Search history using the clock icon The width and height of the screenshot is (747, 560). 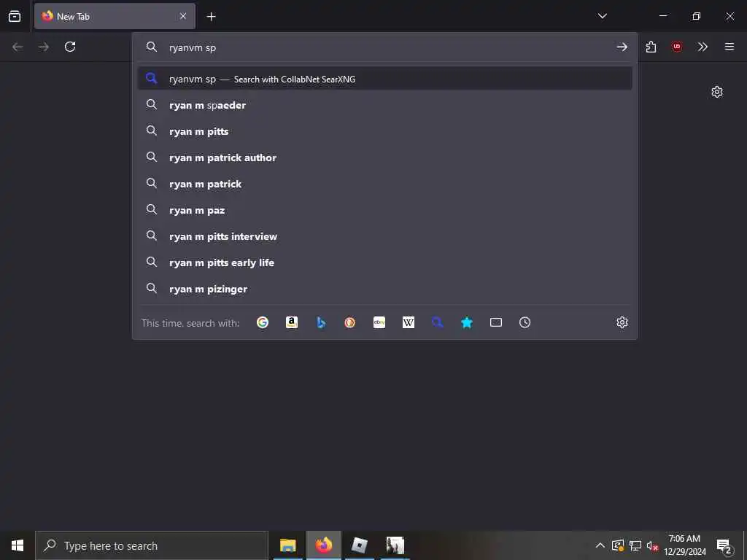point(525,322)
